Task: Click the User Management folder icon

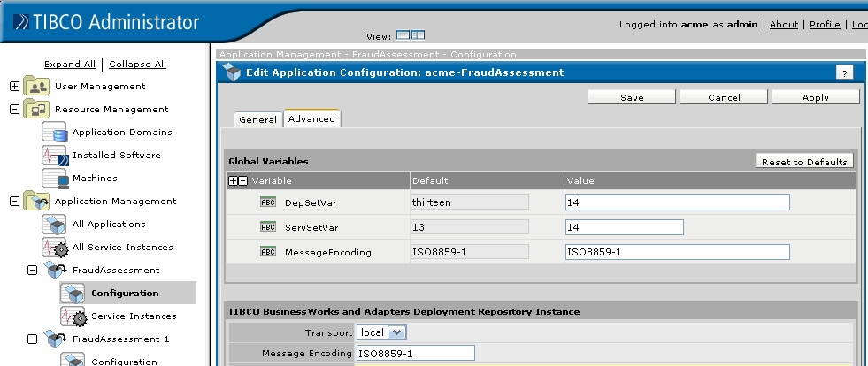Action: [x=36, y=87]
